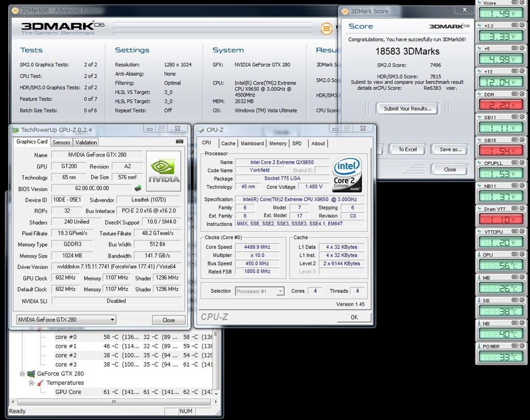Open the Memory tab in CPU-Z
This screenshot has width=530, height=420.
coord(278,143)
